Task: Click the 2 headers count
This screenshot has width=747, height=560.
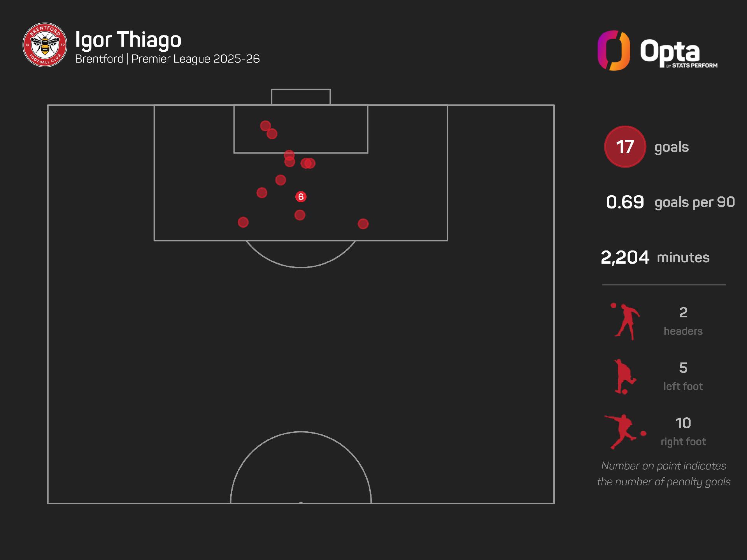Action: pos(683,313)
